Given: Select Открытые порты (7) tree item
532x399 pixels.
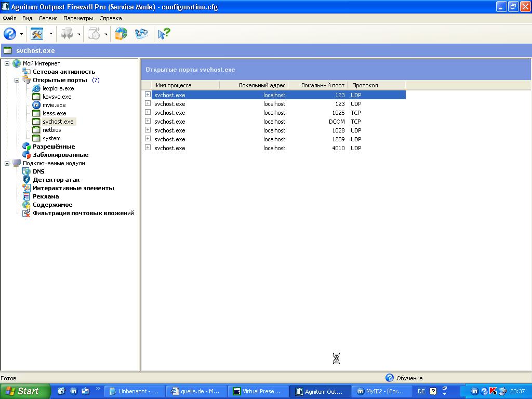Looking at the screenshot, I should (x=66, y=80).
